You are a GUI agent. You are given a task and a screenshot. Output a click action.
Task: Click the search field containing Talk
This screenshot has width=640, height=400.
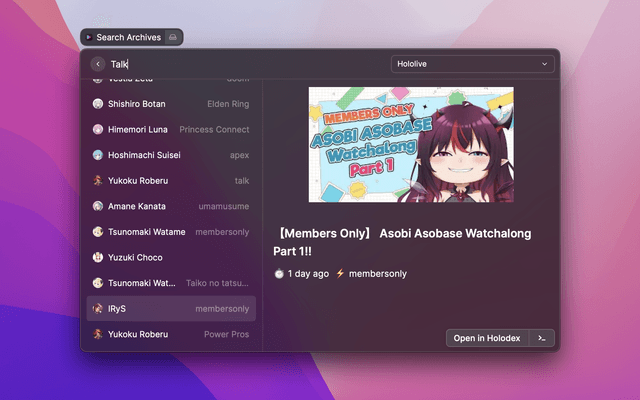point(240,64)
